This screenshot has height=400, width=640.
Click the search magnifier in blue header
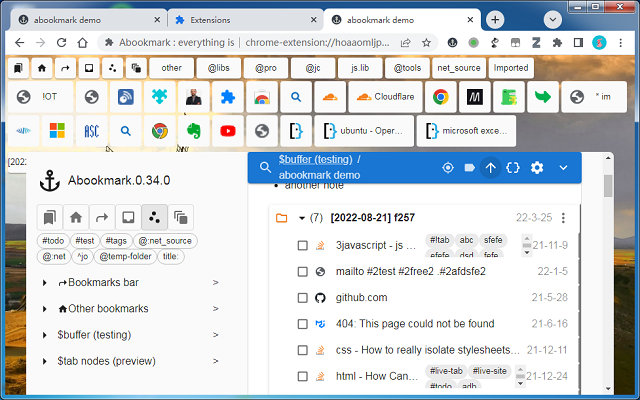point(265,167)
